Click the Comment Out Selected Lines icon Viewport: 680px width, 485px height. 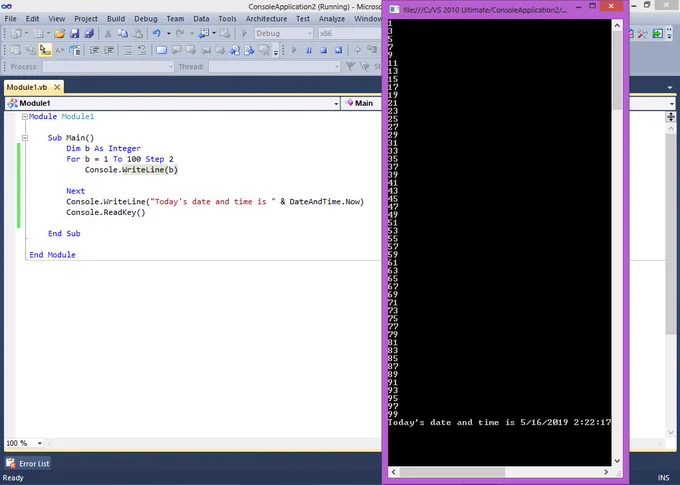click(128, 50)
